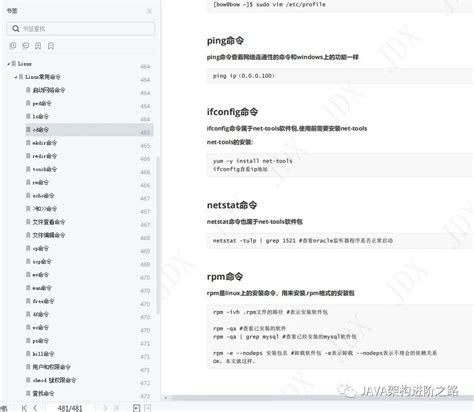Click the netstat命令 heading
The height and width of the screenshot is (412, 474).
pos(232,205)
